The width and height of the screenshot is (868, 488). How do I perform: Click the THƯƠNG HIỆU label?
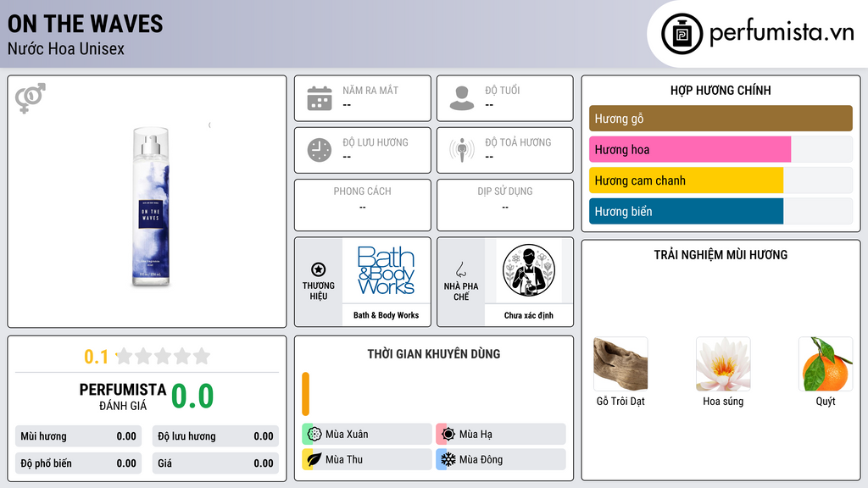pos(319,291)
